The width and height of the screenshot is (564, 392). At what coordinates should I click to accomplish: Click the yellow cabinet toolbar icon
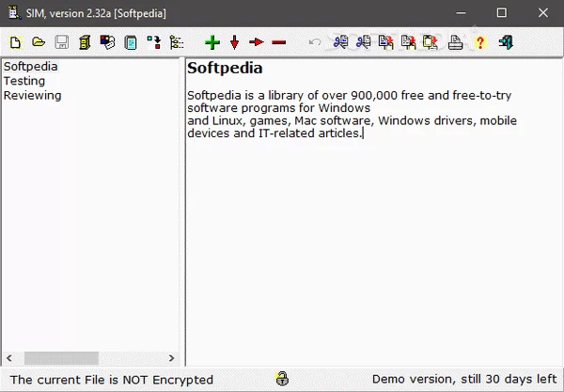pyautogui.click(x=85, y=42)
